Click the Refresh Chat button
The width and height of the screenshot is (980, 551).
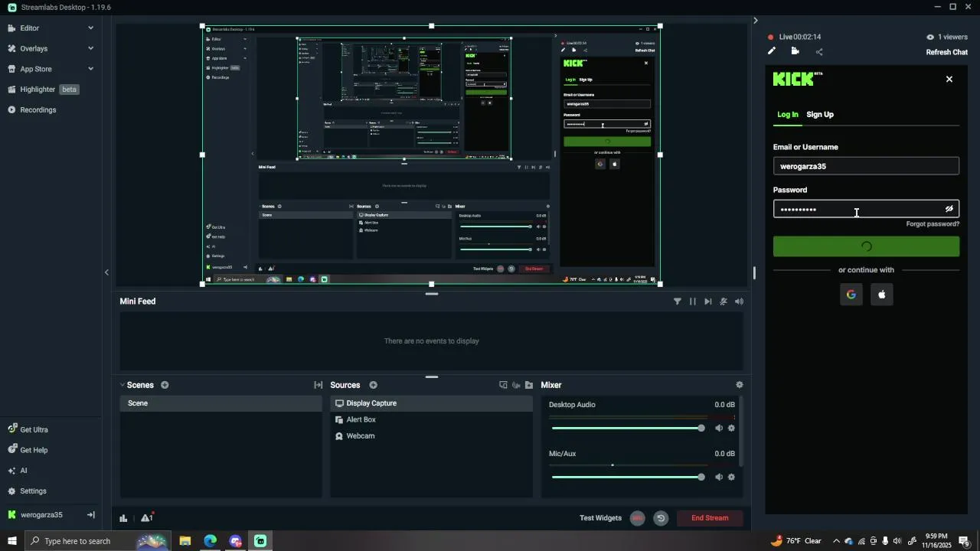point(947,52)
